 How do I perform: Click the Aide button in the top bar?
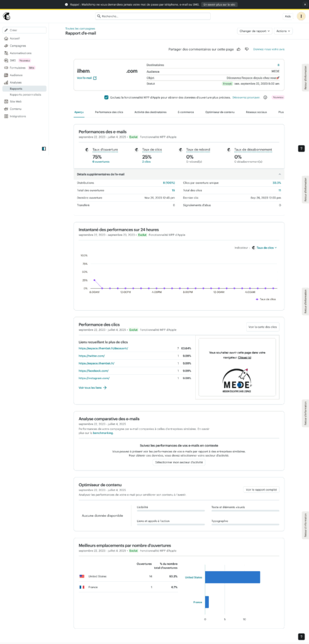[x=287, y=16]
